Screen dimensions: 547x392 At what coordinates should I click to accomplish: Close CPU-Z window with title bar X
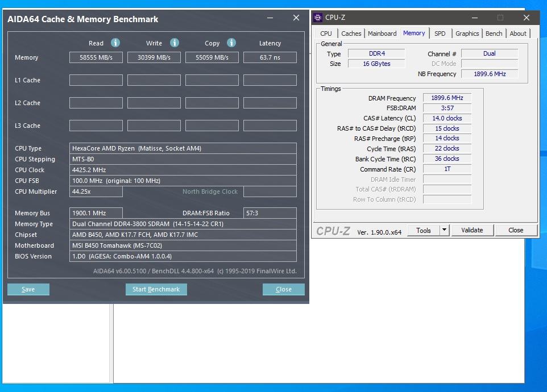click(527, 18)
